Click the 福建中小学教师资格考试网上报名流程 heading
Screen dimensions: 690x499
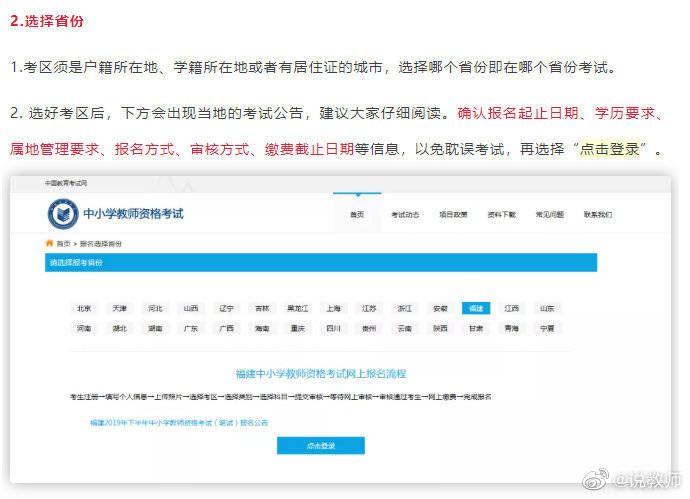[321, 374]
